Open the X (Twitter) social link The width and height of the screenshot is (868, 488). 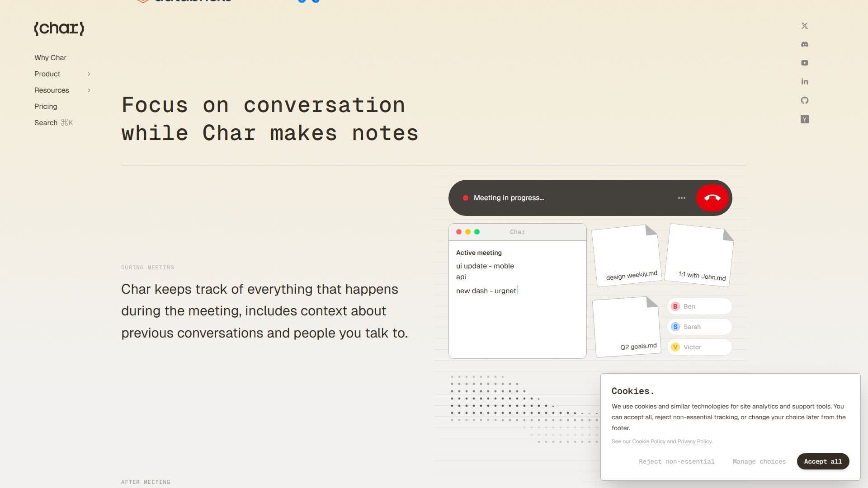pyautogui.click(x=804, y=26)
